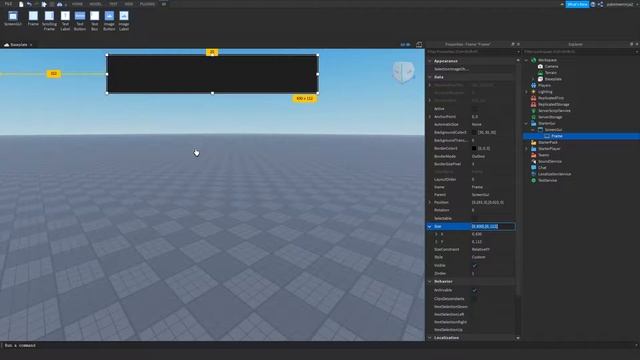Image resolution: width=640 pixels, height=360 pixels.
Task: Click the Size value input field
Action: coord(493,226)
